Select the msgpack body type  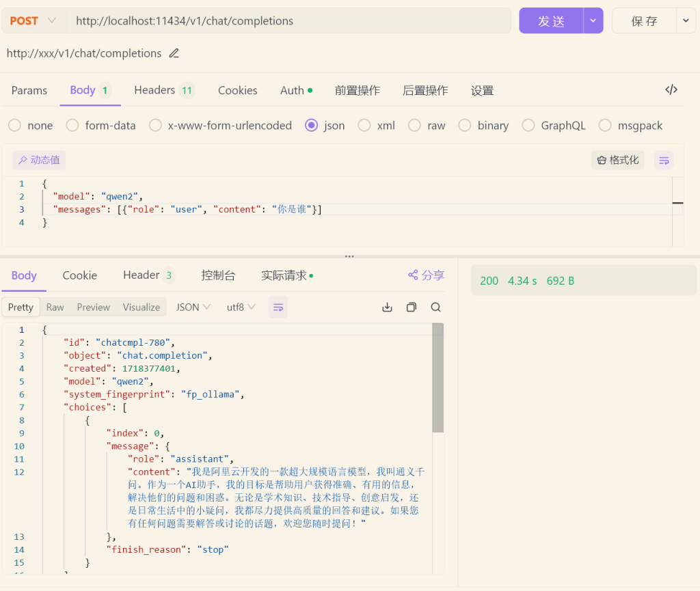[631, 125]
